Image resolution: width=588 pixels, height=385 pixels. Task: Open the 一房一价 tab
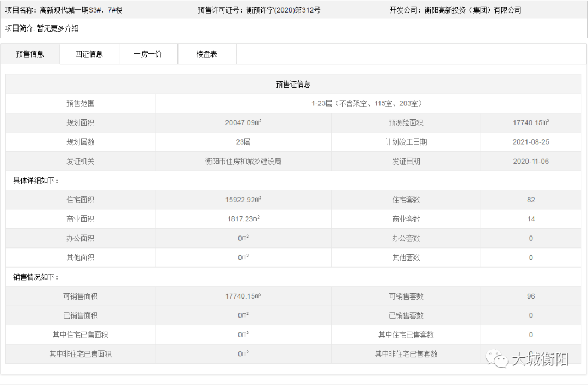click(148, 53)
